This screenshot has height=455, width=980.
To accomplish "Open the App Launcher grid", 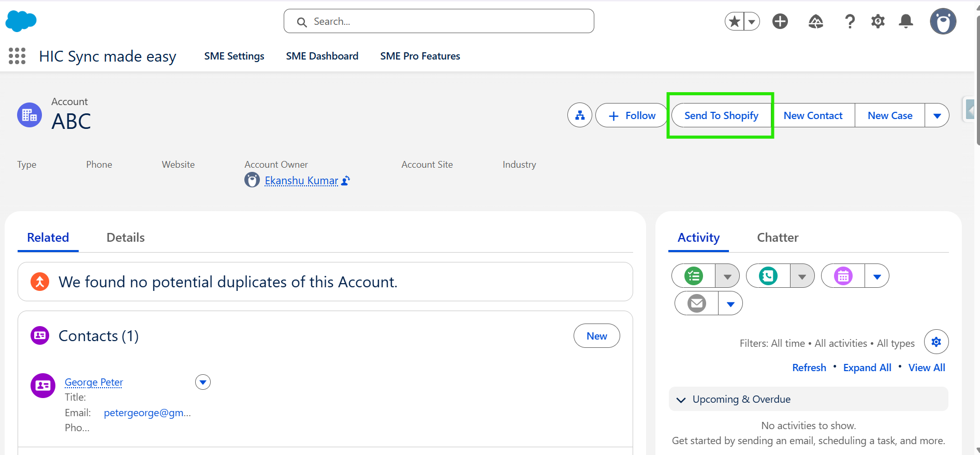I will pyautogui.click(x=17, y=56).
